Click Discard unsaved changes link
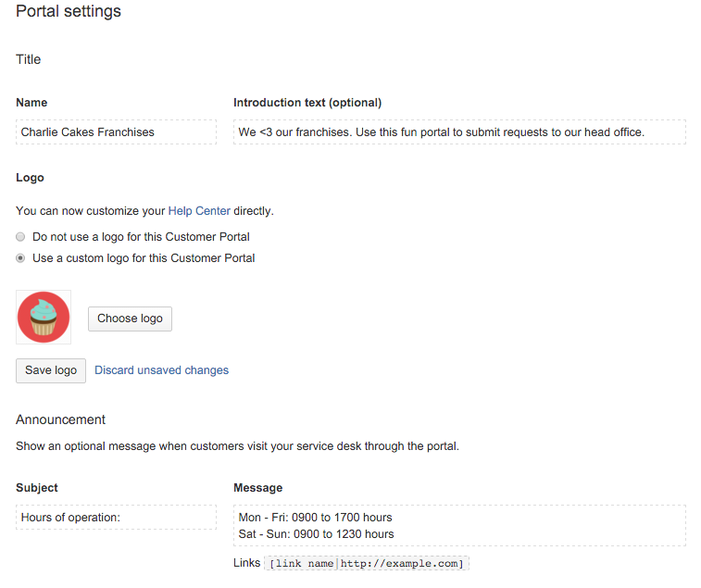This screenshot has height=588, width=701. click(161, 370)
